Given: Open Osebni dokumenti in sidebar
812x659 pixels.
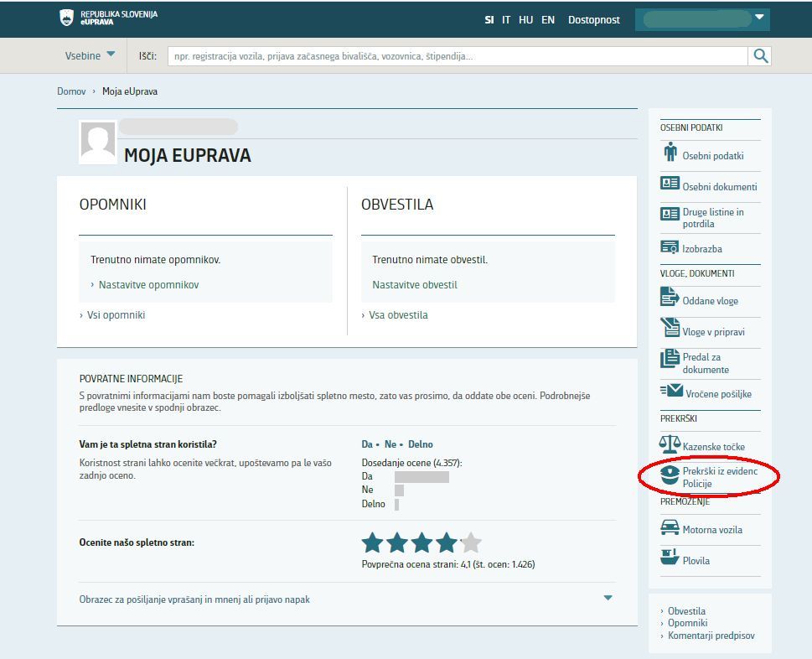Looking at the screenshot, I should tap(719, 186).
